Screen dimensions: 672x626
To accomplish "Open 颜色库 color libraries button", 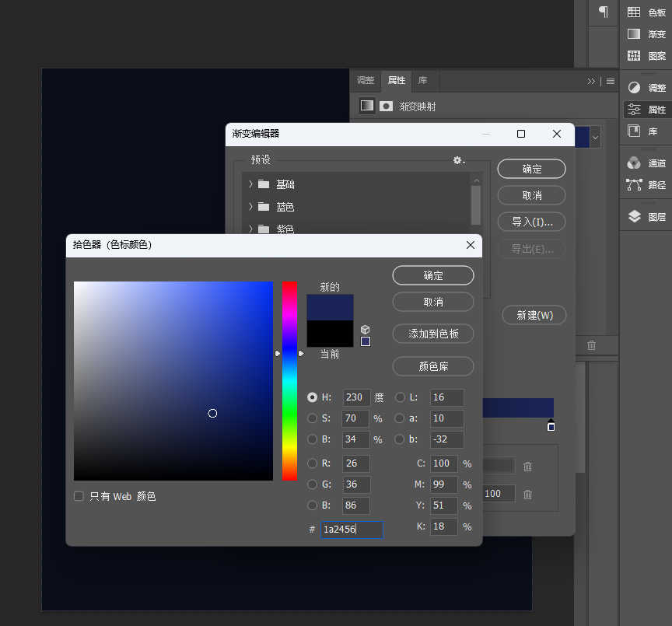I will 433,366.
